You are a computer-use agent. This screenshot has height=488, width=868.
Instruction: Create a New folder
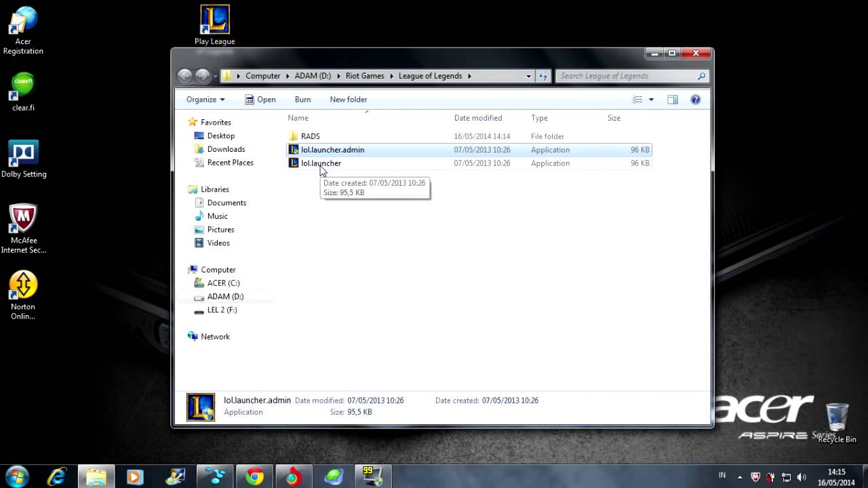click(x=349, y=100)
